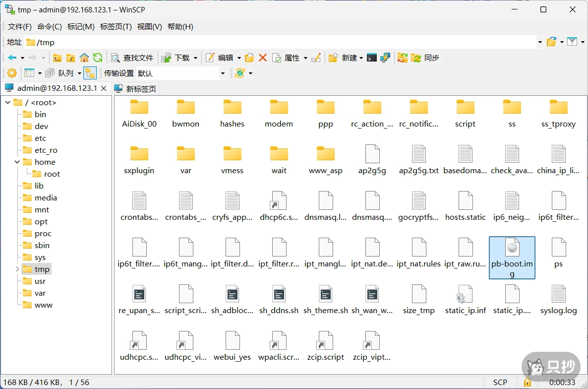This screenshot has width=588, height=389.
Task: Collapse the root tree node
Action: pos(7,102)
